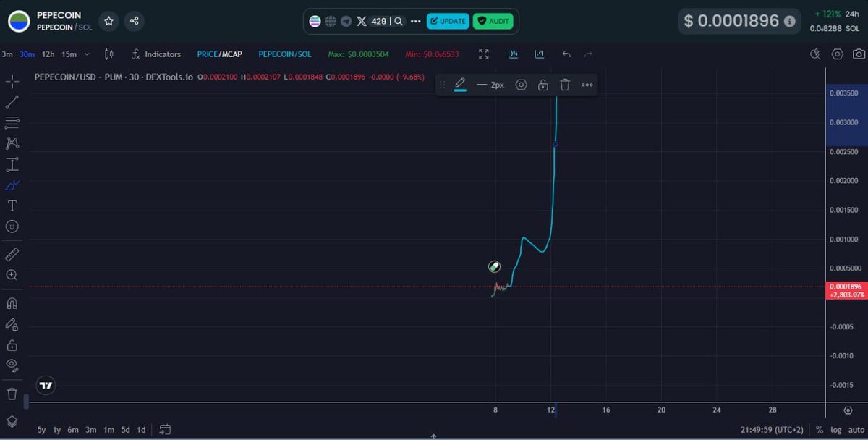Open the project website globe icon
This screenshot has width=868, height=440.
click(x=331, y=21)
